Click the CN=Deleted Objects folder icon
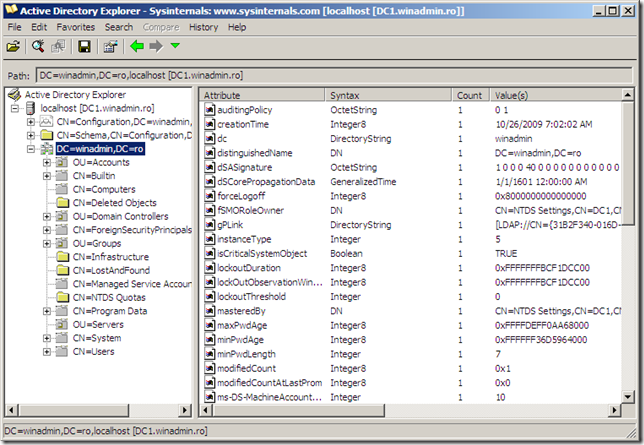Image resolution: width=644 pixels, height=445 pixels. [x=63, y=203]
